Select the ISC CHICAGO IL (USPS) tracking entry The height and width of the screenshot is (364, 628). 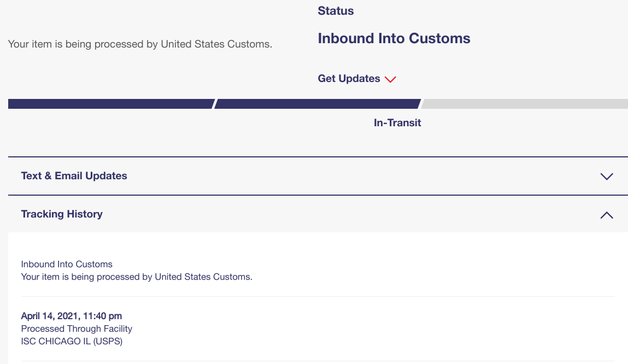coord(71,341)
